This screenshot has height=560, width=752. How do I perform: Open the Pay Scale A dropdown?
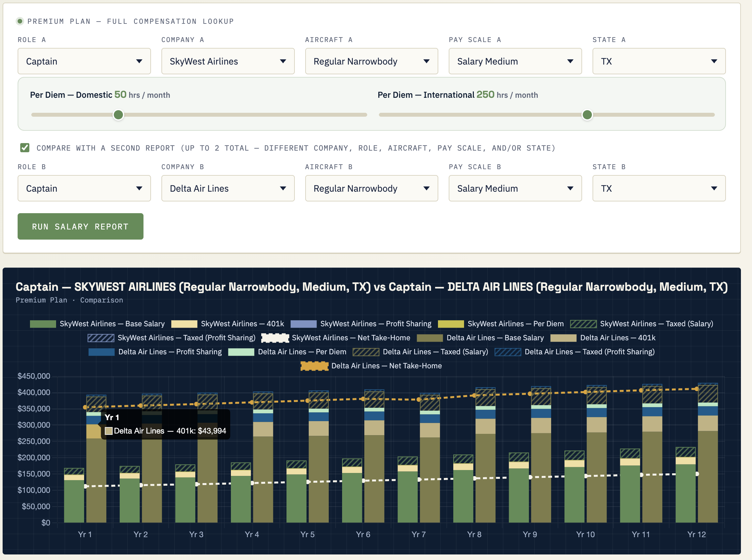515,61
